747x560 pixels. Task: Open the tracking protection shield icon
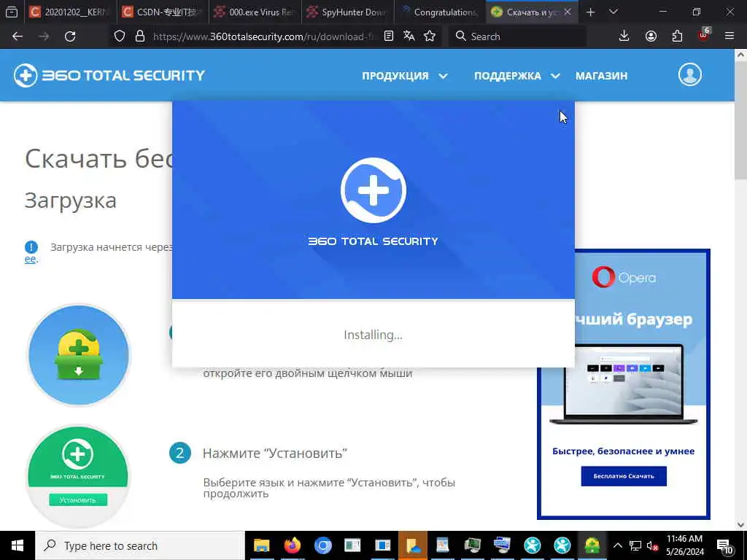tap(120, 36)
